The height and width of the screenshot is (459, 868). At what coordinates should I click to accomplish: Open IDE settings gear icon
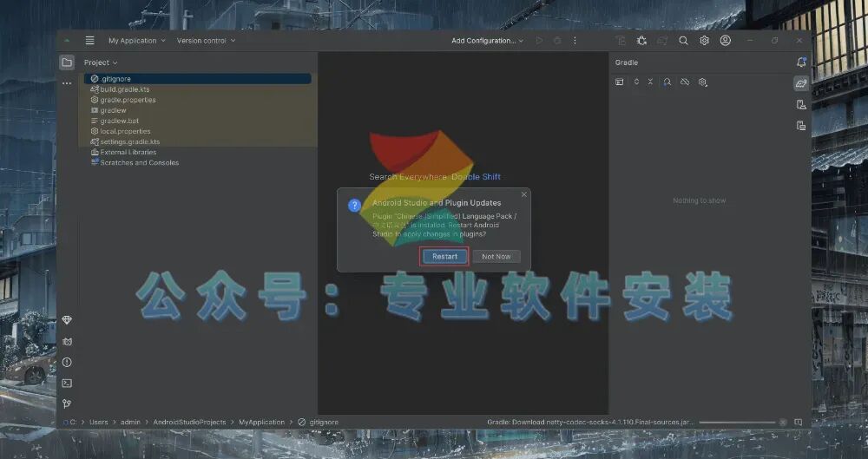(x=704, y=41)
